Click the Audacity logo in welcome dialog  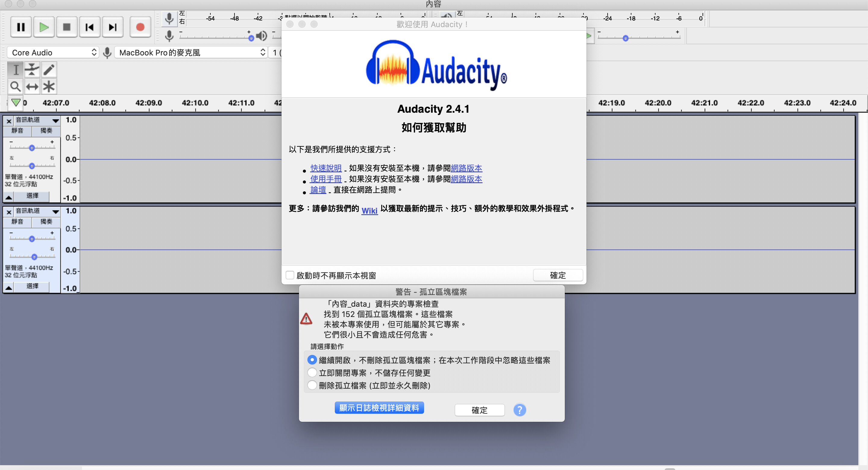(x=436, y=65)
